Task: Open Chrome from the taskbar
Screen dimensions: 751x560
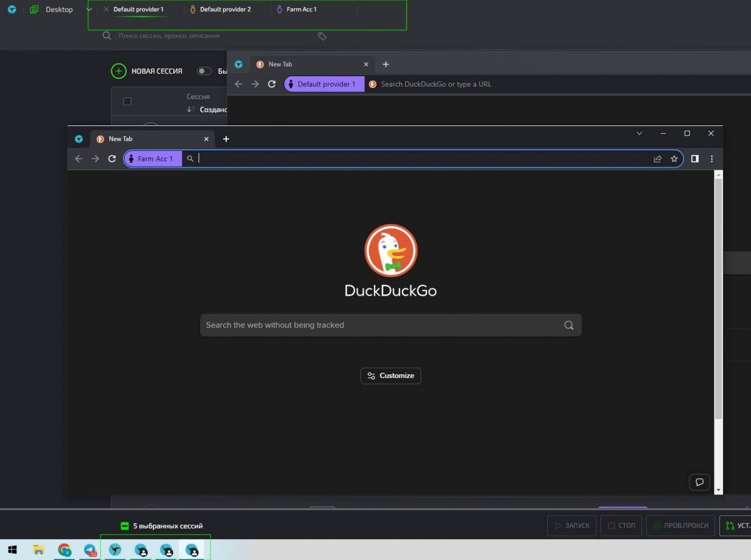Action: (65, 550)
